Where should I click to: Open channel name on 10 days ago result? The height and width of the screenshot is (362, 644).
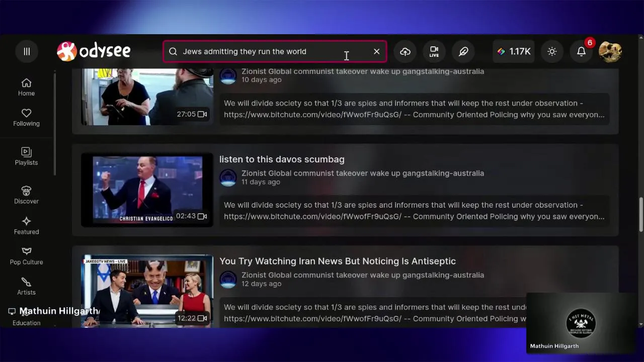coord(363,71)
